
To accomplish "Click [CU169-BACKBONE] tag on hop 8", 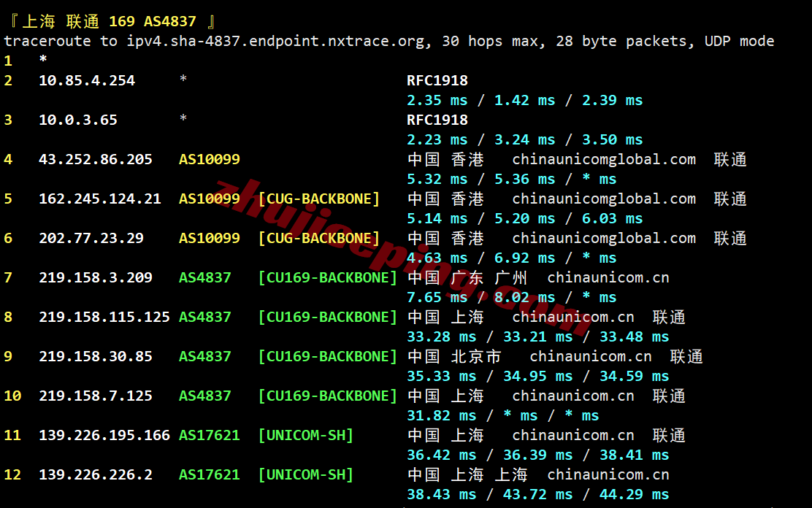I will (x=328, y=317).
